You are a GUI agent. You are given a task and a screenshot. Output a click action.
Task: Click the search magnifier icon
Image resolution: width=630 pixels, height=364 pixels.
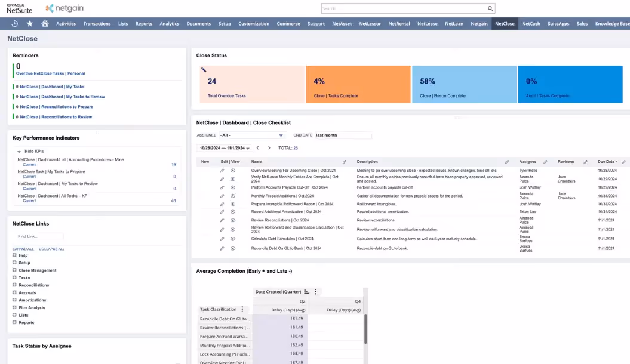pos(490,8)
